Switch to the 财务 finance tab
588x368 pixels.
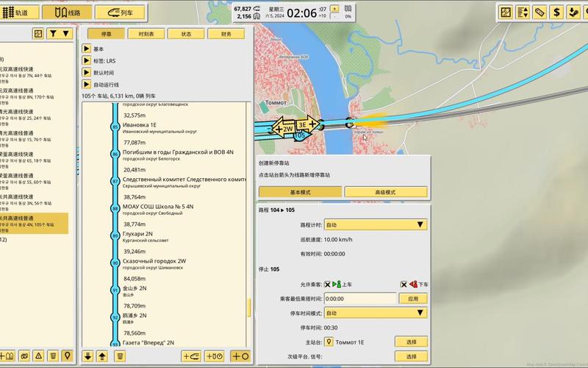coord(226,34)
